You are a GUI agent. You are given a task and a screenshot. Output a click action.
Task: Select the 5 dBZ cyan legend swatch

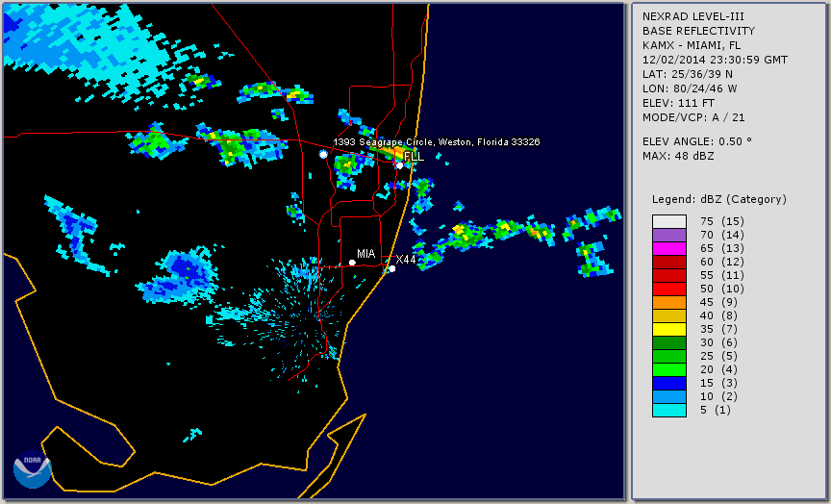click(x=669, y=410)
